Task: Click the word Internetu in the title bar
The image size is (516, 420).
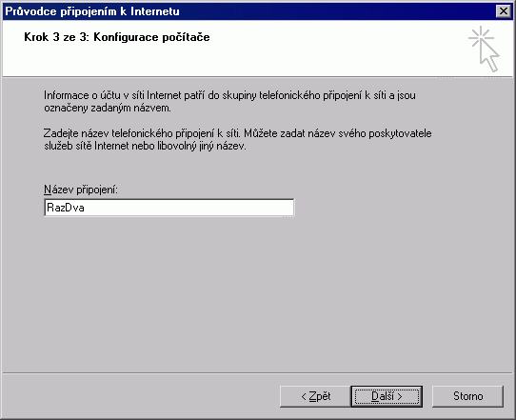Action: [x=154, y=11]
